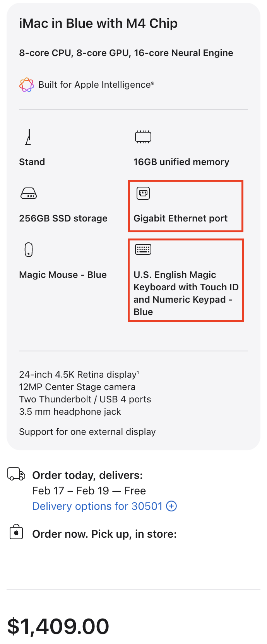Click the SSD storage drive icon

click(28, 193)
